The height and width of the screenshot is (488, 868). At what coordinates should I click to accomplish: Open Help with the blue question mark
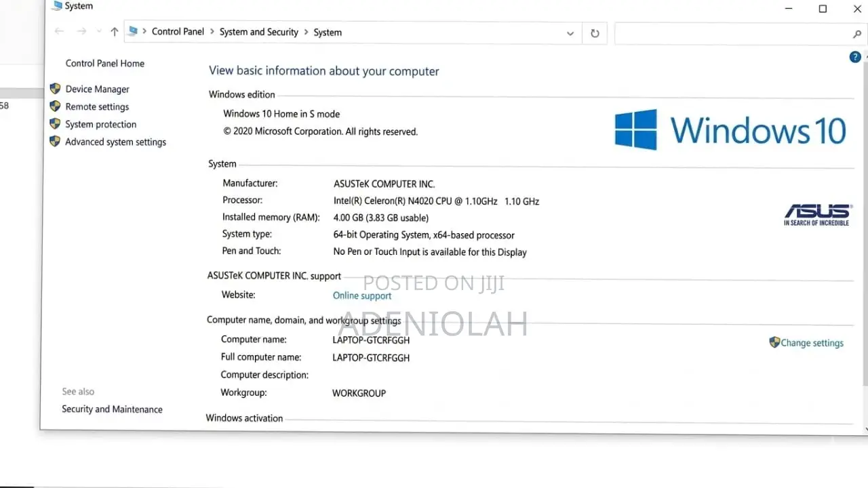point(855,58)
